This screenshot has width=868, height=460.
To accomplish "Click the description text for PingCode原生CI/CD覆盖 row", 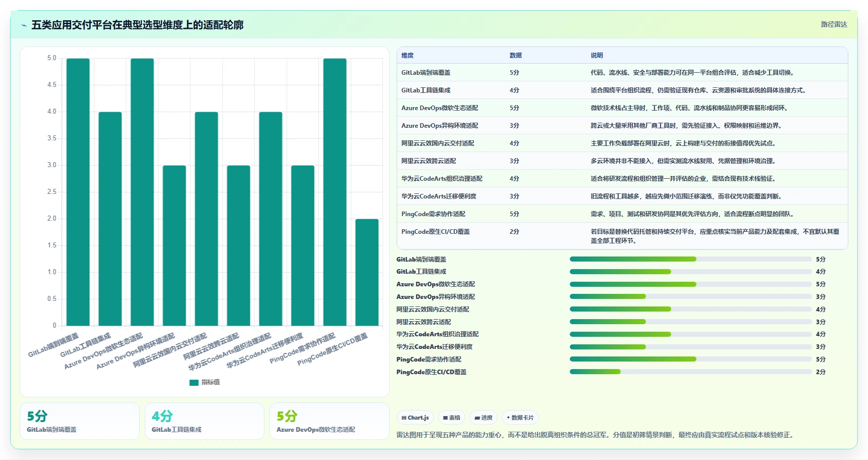I will 715,236.
